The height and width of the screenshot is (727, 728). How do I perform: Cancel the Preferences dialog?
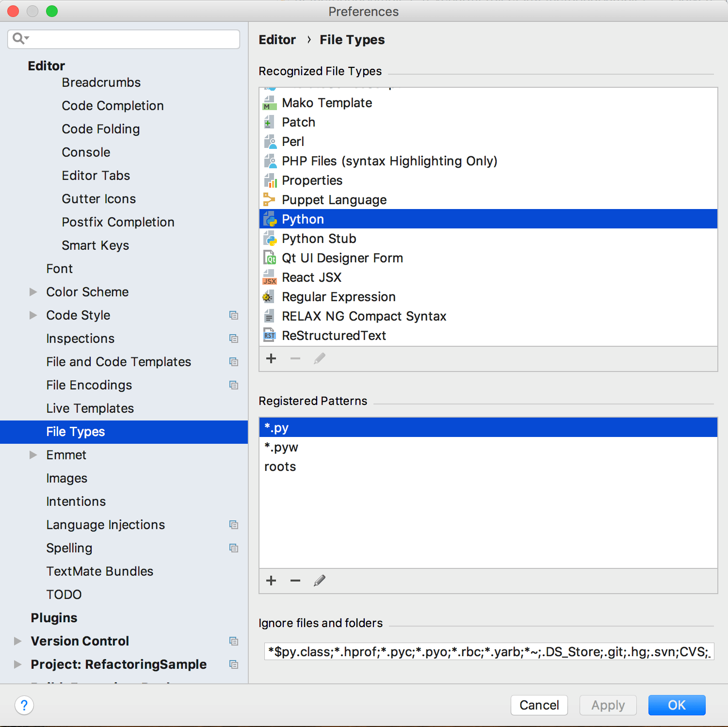pyautogui.click(x=539, y=705)
